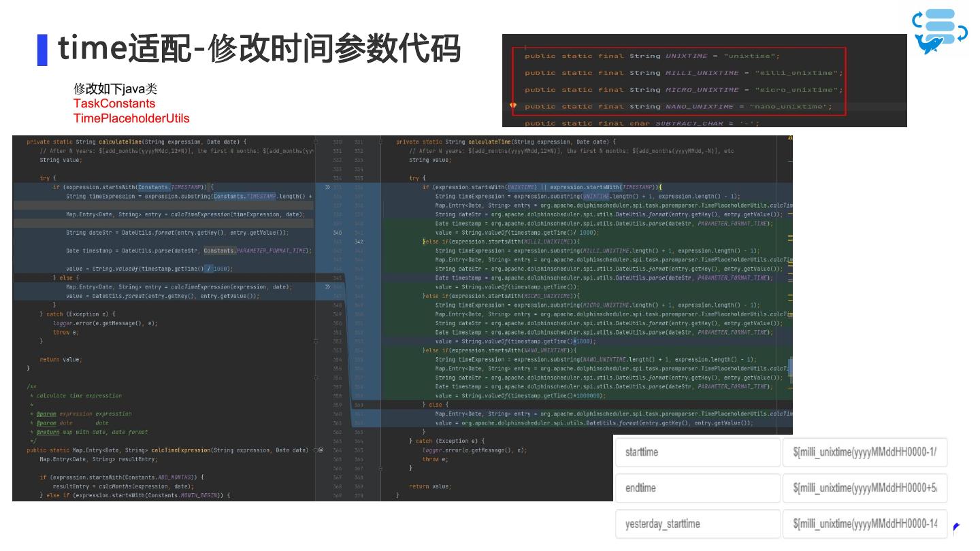
Task: Select the NANO_UNIXTIME = "nano_unixtime" constant line
Action: (x=678, y=107)
